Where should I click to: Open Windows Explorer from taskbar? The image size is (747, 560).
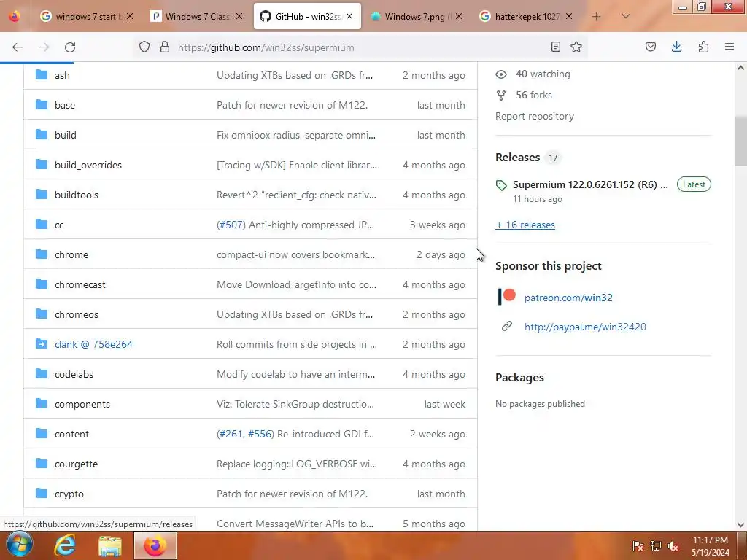click(x=110, y=546)
